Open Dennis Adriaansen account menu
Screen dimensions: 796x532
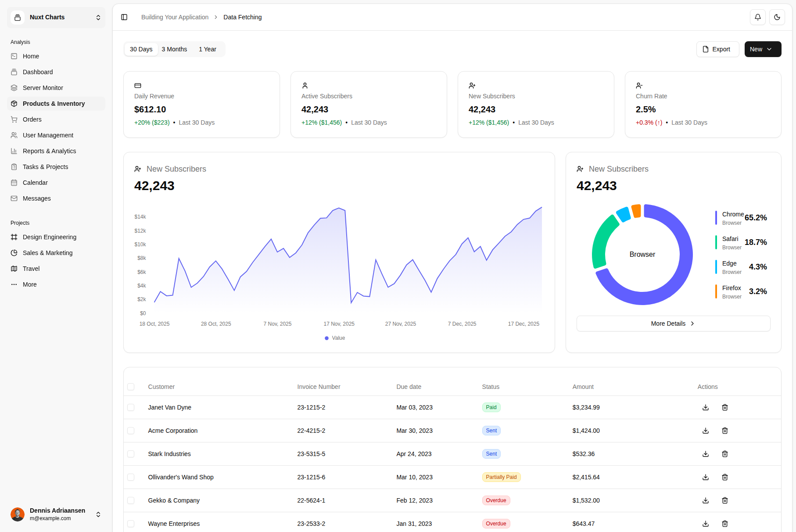click(56, 514)
